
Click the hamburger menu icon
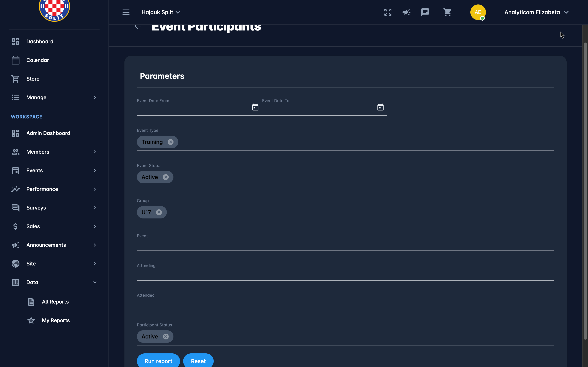click(126, 12)
